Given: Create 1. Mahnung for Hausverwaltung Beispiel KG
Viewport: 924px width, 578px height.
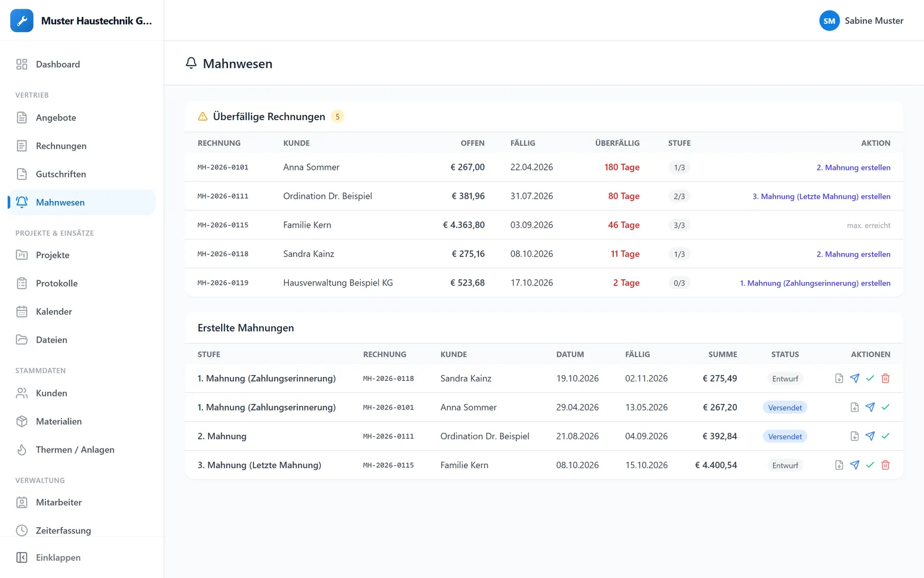Looking at the screenshot, I should [x=815, y=283].
